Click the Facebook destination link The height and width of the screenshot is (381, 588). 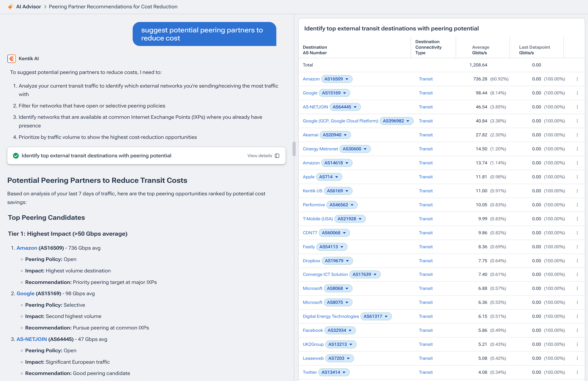(312, 330)
